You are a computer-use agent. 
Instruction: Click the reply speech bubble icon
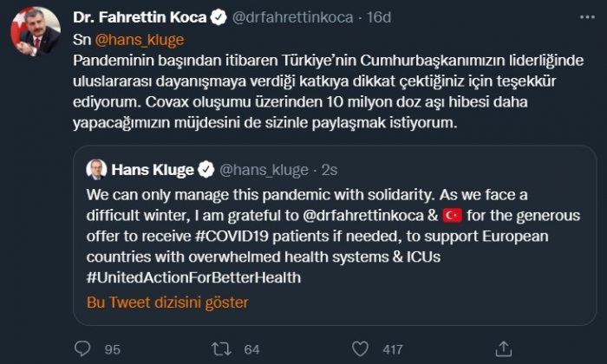(x=83, y=348)
